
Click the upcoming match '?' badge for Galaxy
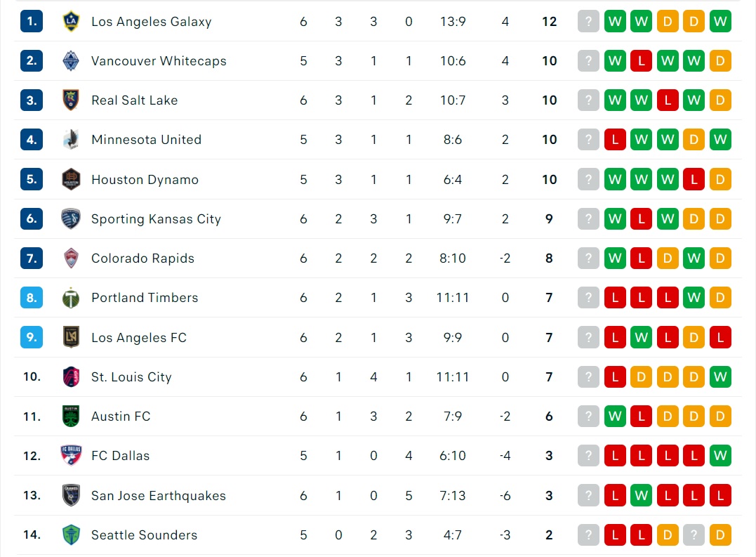coord(588,21)
